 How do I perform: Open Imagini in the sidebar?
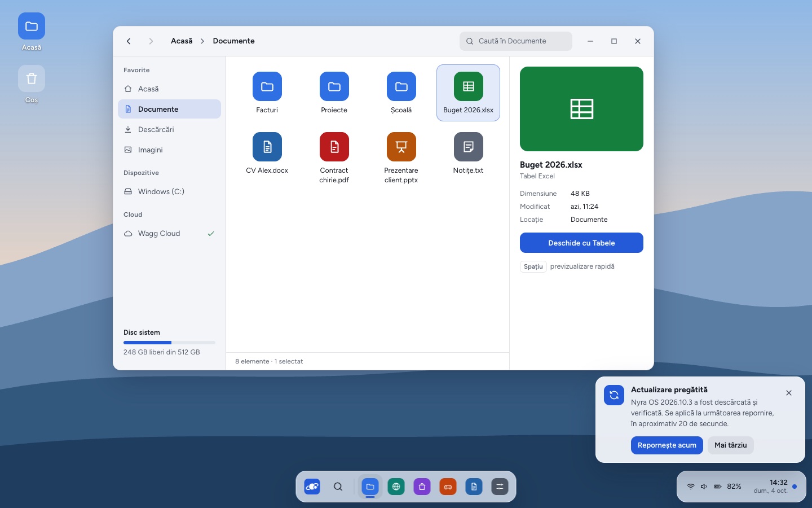(x=169, y=150)
